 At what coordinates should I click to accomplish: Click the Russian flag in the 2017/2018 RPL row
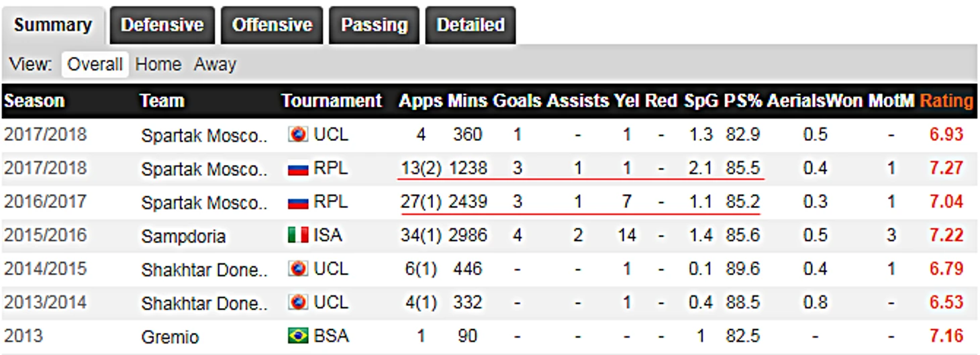click(x=297, y=169)
